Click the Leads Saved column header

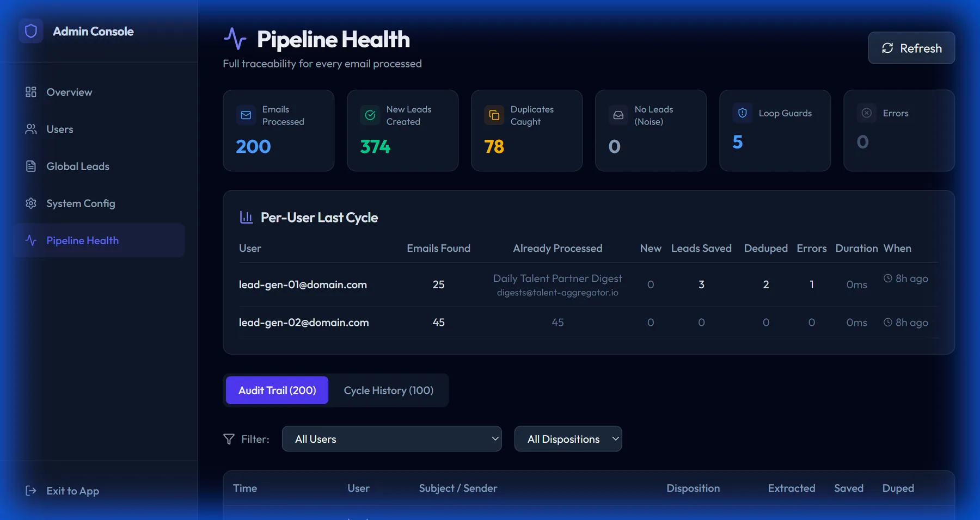(701, 248)
